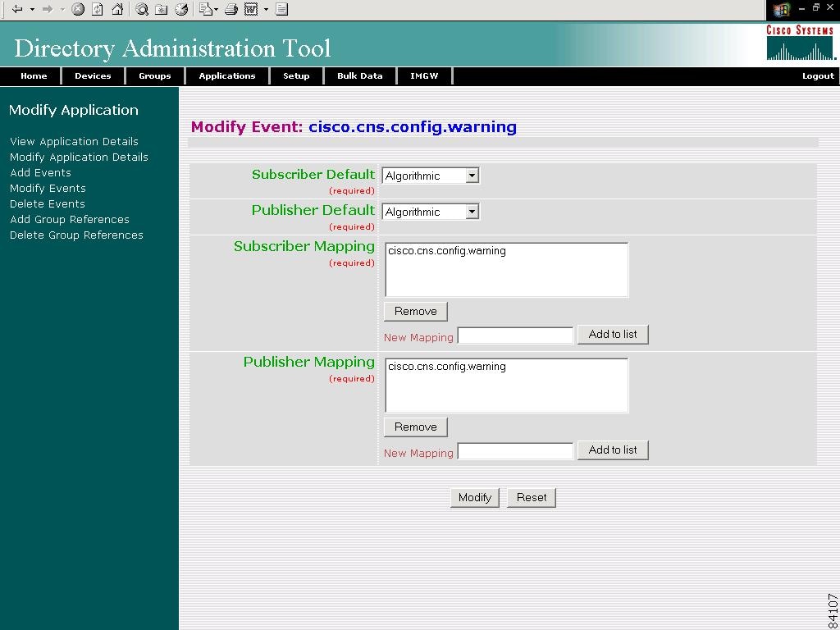Viewport: 840px width, 630px height.
Task: Open the Subscriber Default dropdown
Action: coord(472,175)
